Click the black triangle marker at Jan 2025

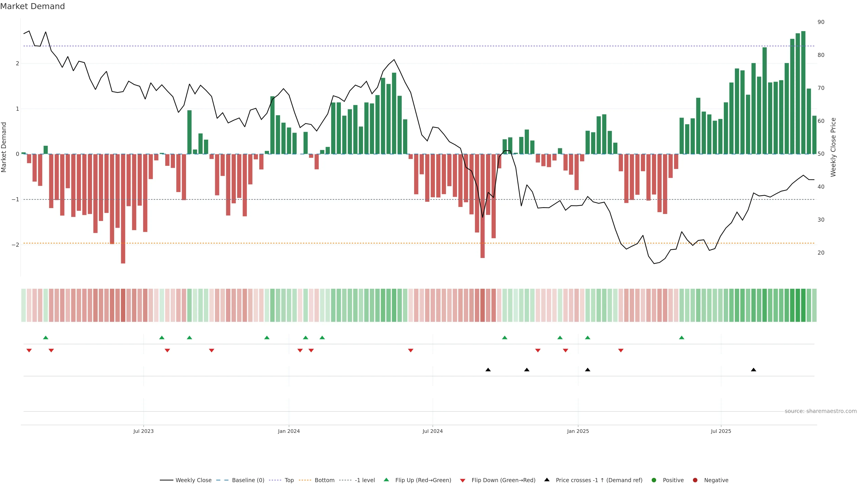click(588, 370)
